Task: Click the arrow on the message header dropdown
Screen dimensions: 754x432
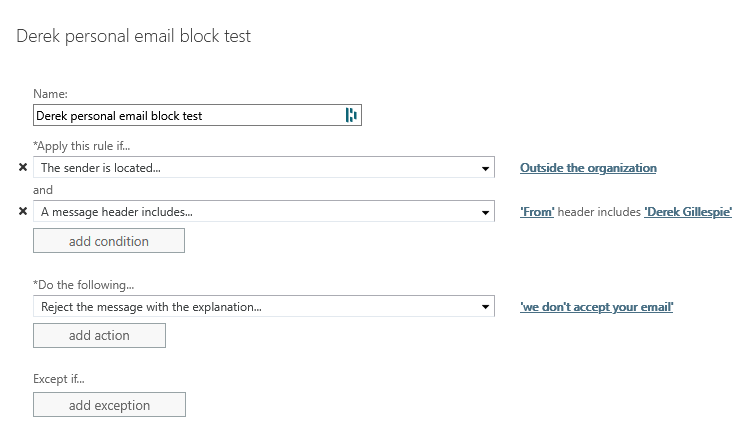Action: (485, 212)
